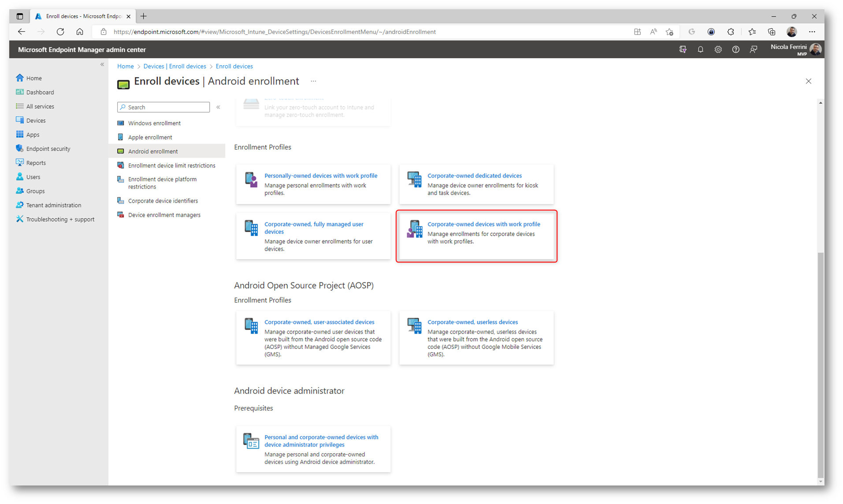Open browser extensions puzzle icon
The image size is (843, 504).
click(731, 32)
